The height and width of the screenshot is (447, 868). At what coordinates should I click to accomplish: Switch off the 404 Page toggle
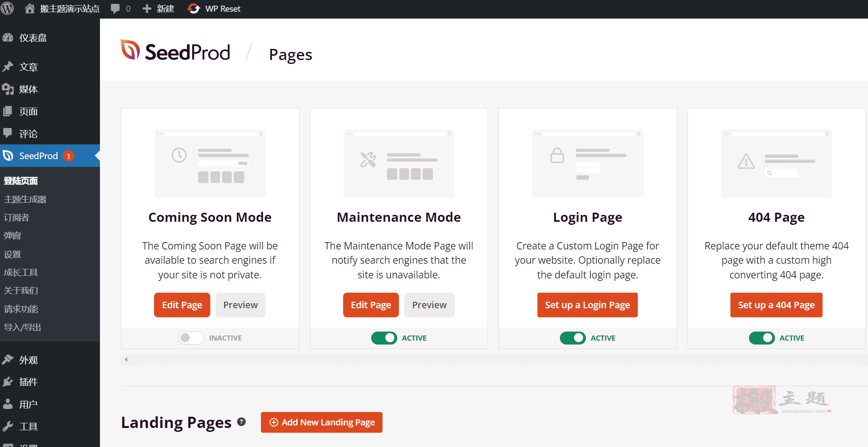tap(762, 338)
